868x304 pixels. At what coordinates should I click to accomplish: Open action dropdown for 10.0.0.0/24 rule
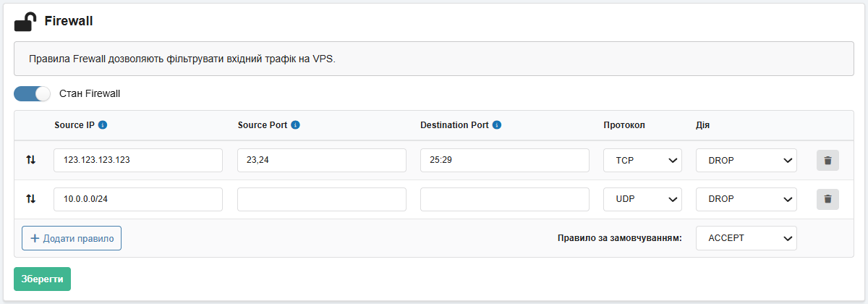point(746,199)
